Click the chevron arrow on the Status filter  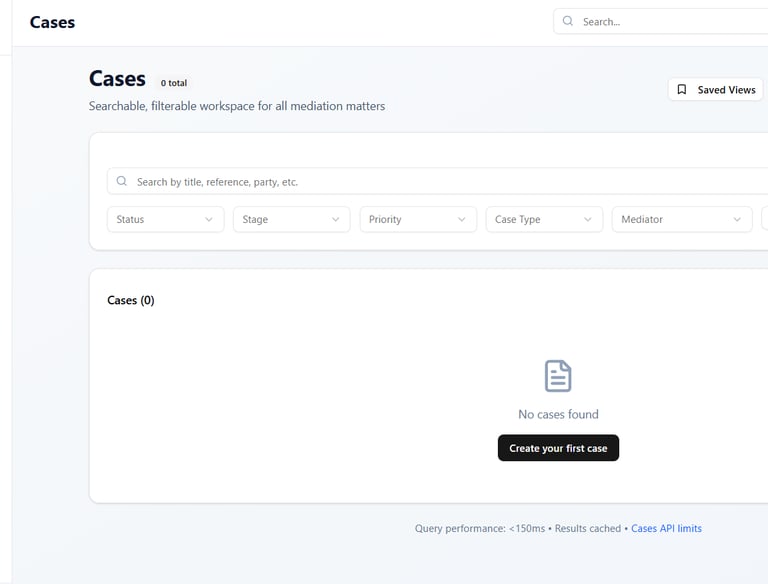[x=209, y=219]
